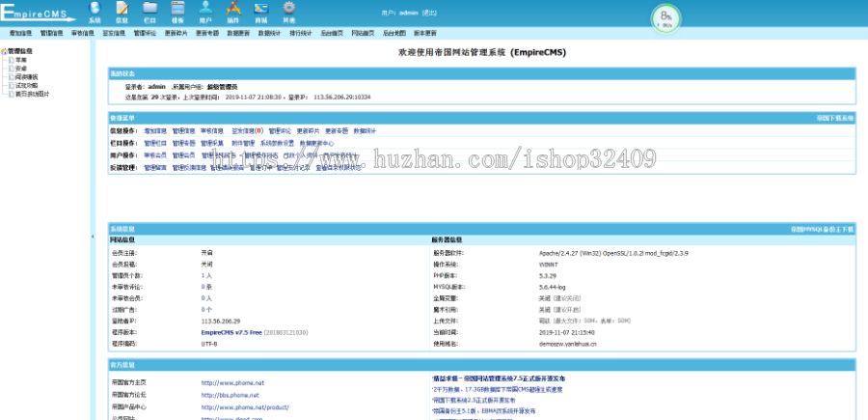Open 数据统计 in the top submenu bar

click(269, 33)
